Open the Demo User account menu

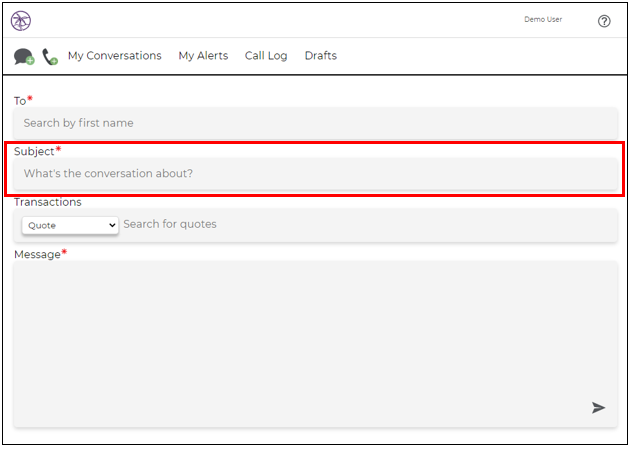pyautogui.click(x=543, y=19)
